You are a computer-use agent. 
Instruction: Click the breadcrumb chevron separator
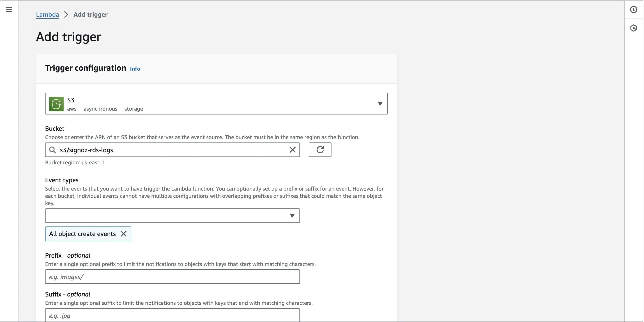pos(66,14)
